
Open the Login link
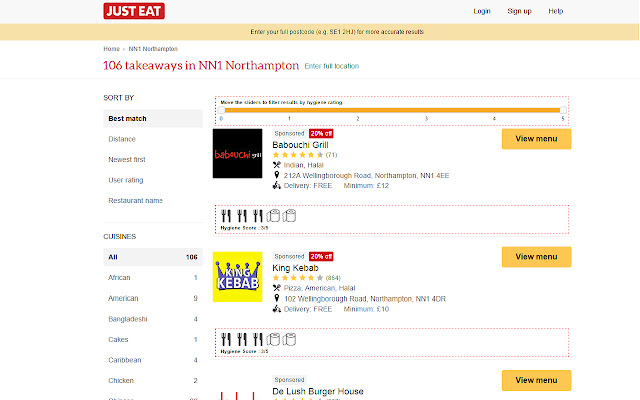tap(482, 11)
